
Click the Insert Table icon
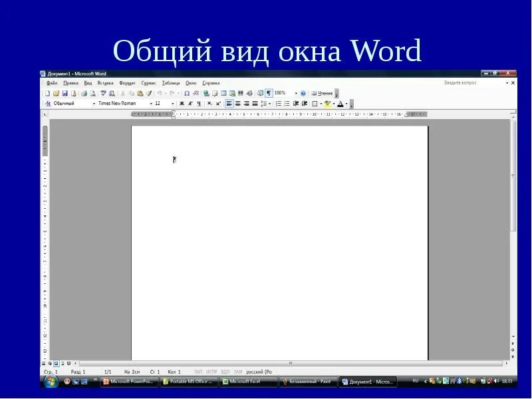point(223,93)
